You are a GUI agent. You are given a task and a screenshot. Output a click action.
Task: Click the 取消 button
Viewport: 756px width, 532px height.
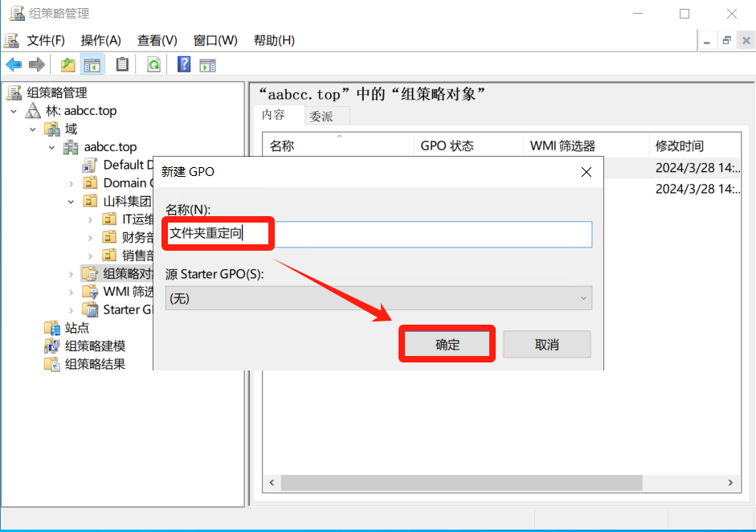point(546,345)
